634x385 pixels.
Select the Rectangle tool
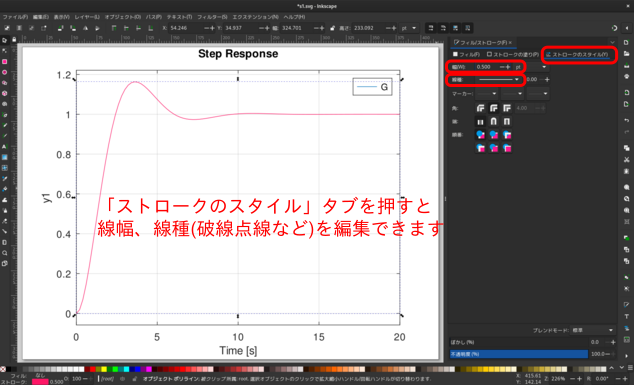[4, 61]
